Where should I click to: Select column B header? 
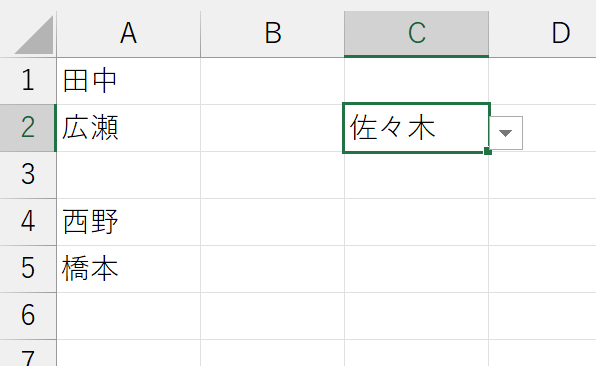pyautogui.click(x=273, y=34)
